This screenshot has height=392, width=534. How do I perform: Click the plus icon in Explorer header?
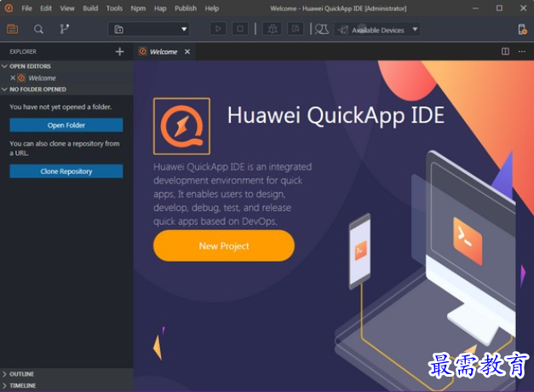tap(119, 51)
